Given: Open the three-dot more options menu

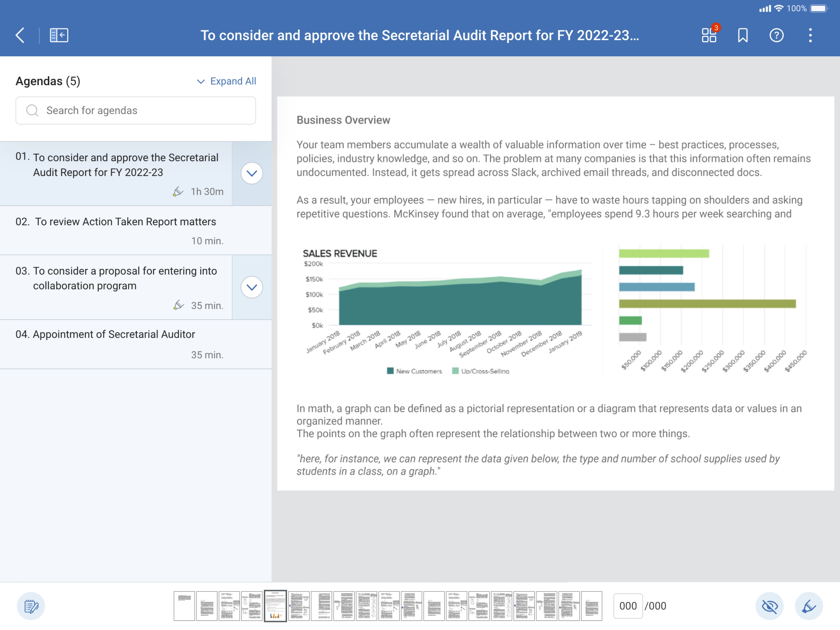Looking at the screenshot, I should [810, 35].
